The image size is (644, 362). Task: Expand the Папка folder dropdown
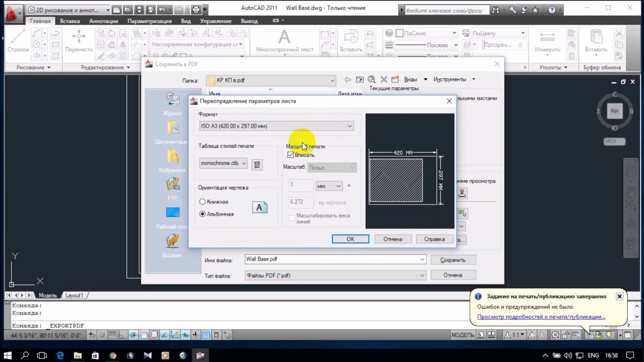(271, 80)
